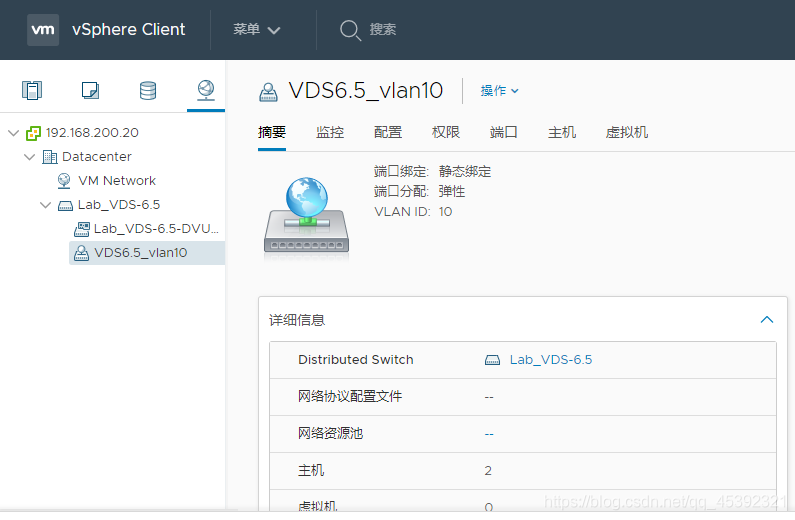
Task: Click the 网络资源池 row label
Action: pyautogui.click(x=331, y=433)
